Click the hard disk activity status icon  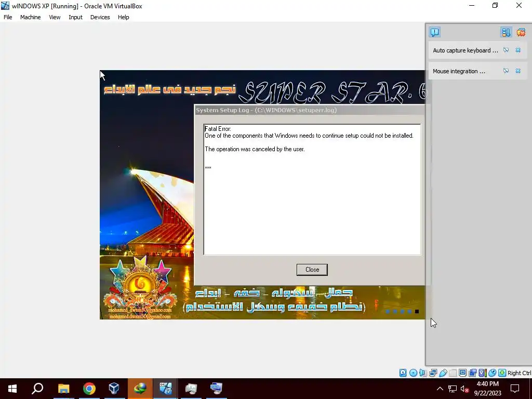403,373
